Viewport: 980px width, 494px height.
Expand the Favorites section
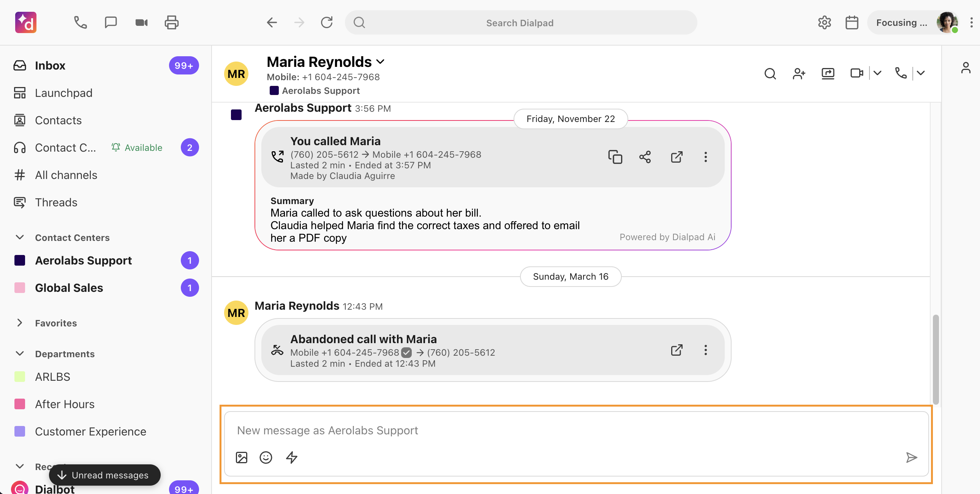click(x=20, y=323)
